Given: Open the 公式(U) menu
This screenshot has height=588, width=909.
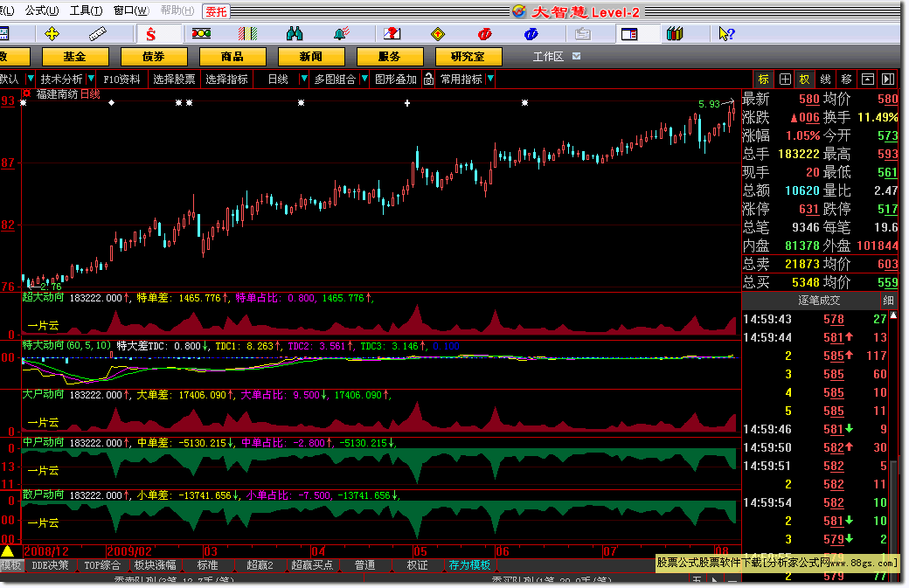Looking at the screenshot, I should coord(42,10).
